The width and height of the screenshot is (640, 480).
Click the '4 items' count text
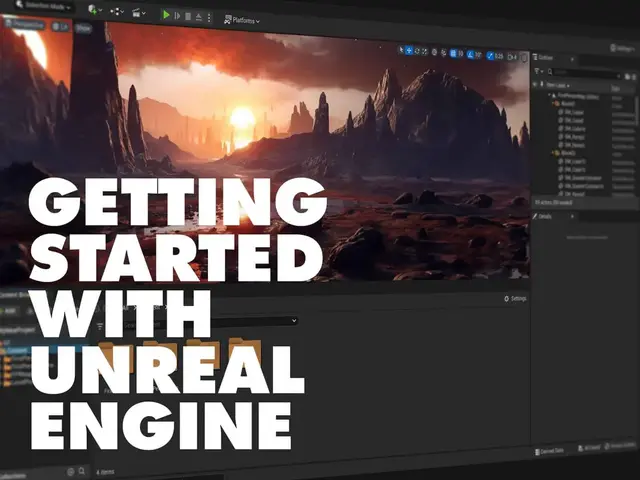point(105,472)
